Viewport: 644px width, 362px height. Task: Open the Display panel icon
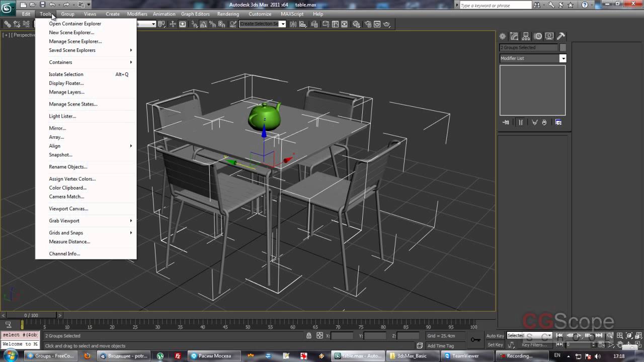point(549,36)
